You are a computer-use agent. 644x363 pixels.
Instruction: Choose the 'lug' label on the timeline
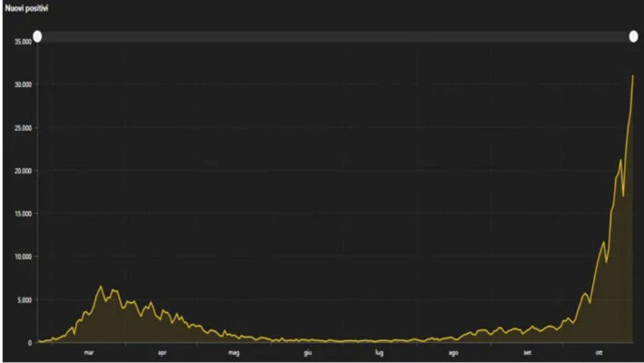[379, 352]
